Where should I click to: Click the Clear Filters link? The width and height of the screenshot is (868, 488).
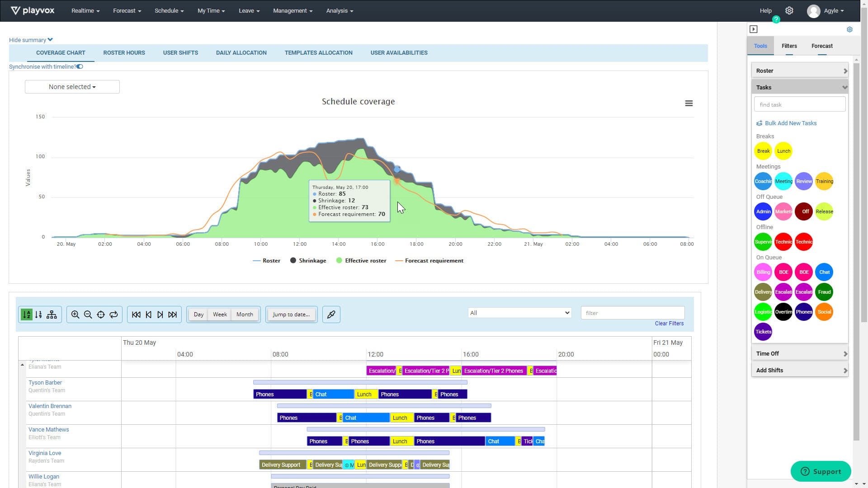[x=669, y=323]
